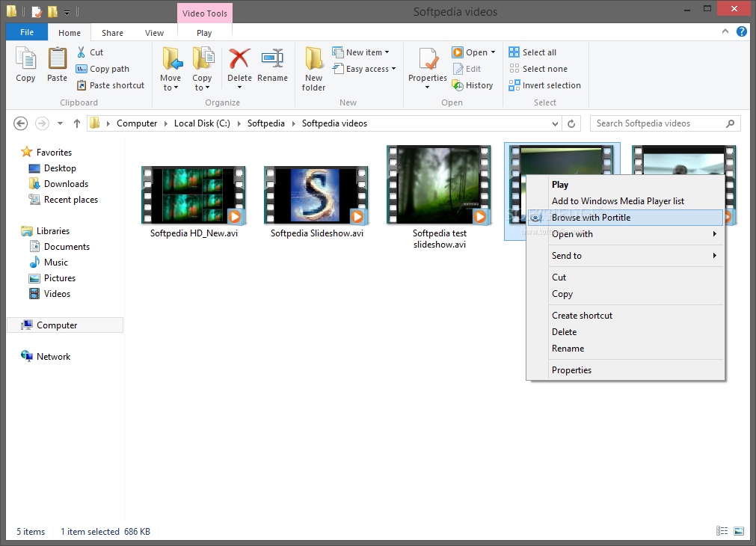
Task: Switch to the Play ribbon tab
Action: [x=204, y=33]
